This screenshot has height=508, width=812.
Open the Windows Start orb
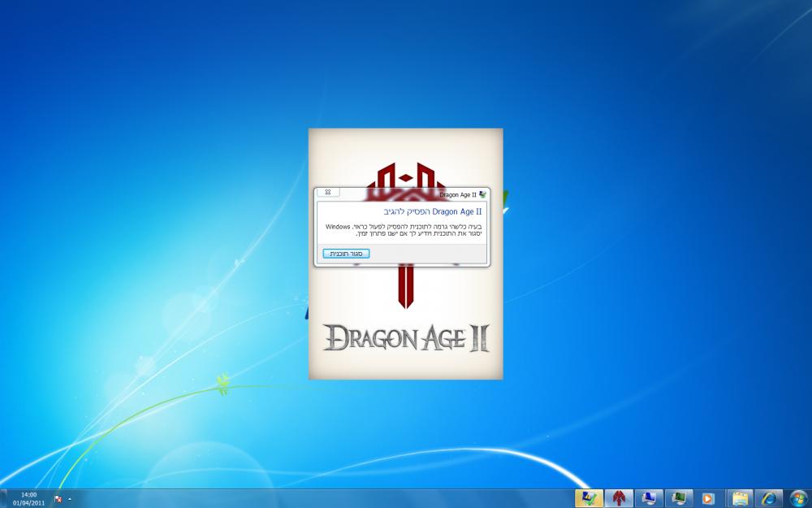point(799,499)
